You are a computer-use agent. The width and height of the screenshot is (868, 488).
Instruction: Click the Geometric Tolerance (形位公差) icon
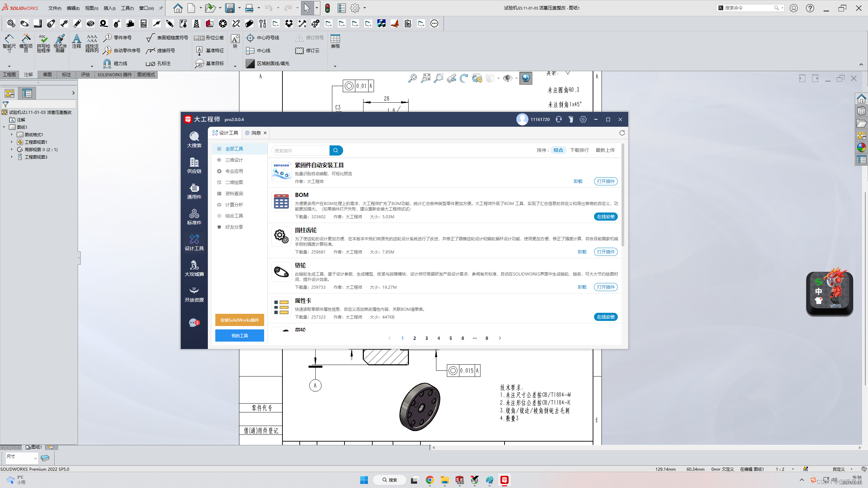[199, 38]
